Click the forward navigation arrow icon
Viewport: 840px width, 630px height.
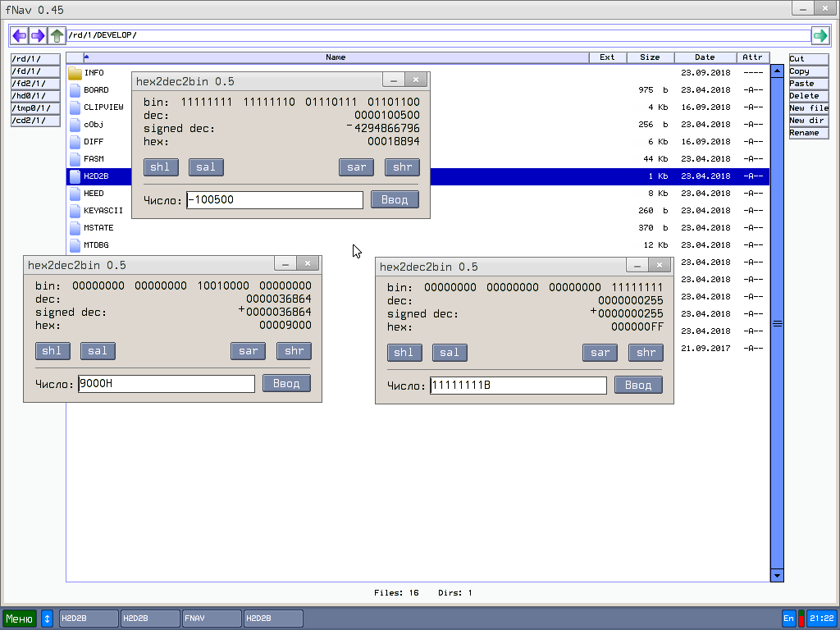[38, 35]
